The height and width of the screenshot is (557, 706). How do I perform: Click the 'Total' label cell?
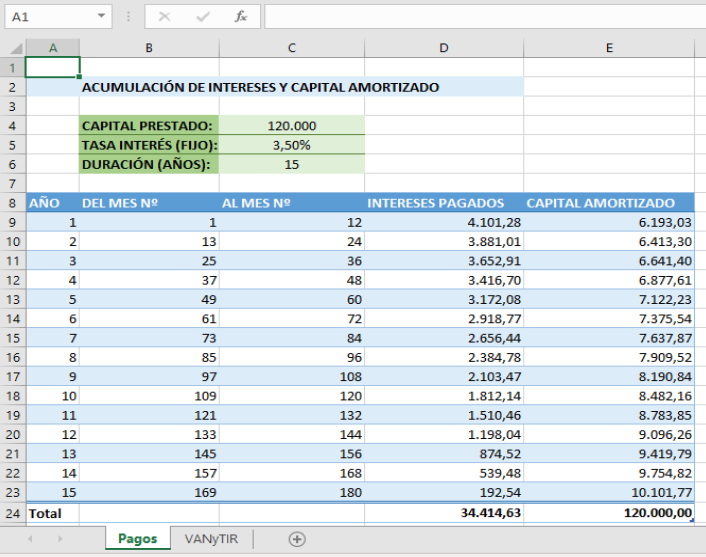pos(53,513)
